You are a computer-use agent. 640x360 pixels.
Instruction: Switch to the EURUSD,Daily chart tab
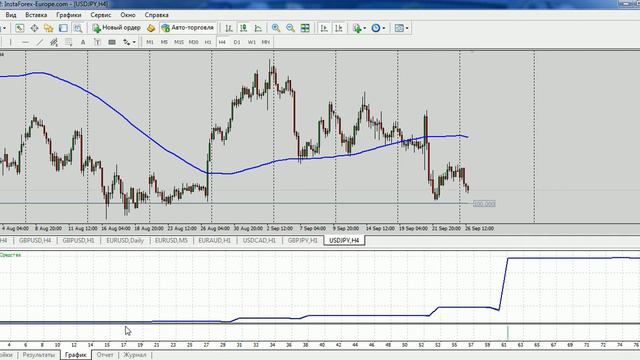pyautogui.click(x=125, y=240)
